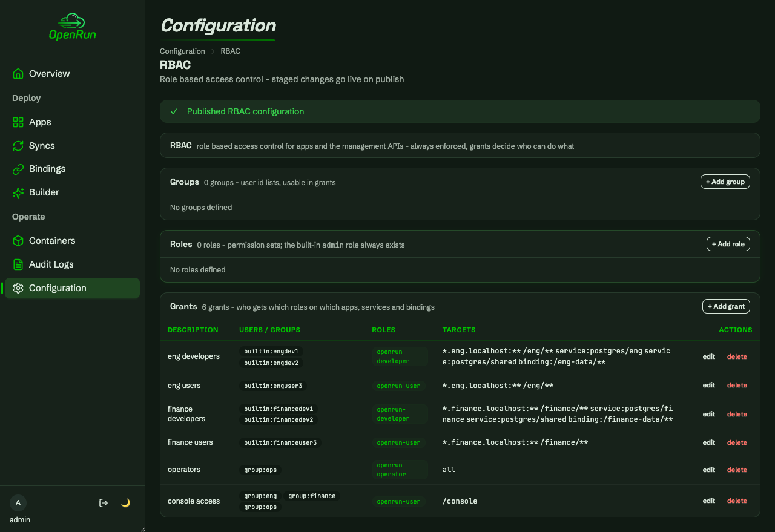The width and height of the screenshot is (775, 532).
Task: Click the Add group button
Action: 725,182
